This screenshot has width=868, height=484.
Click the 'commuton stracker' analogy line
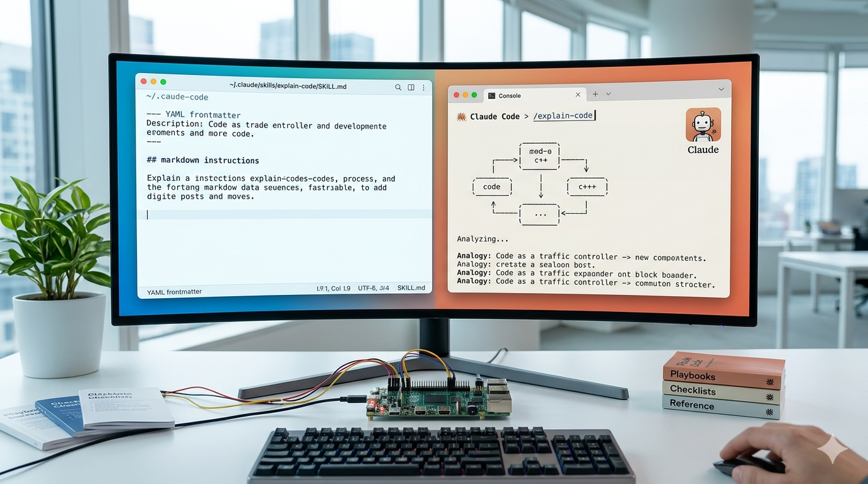[586, 283]
